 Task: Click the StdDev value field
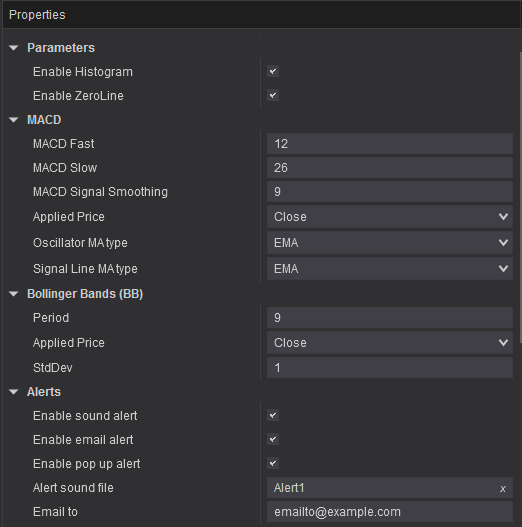(390, 368)
